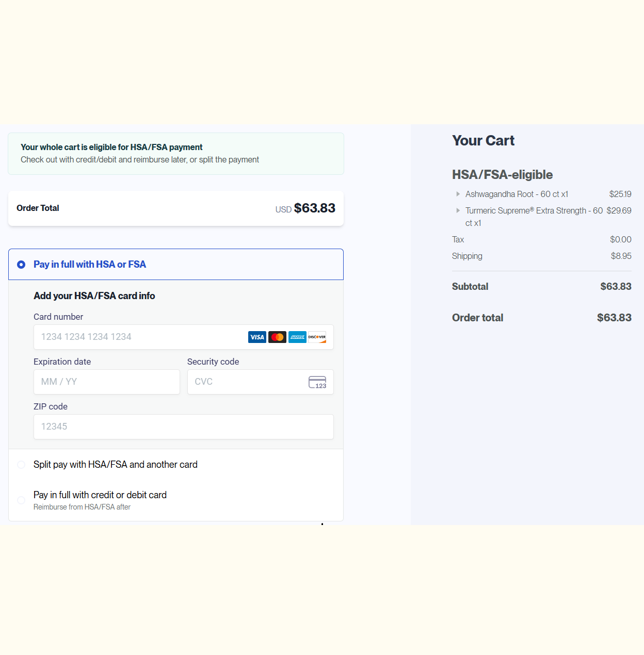This screenshot has width=644, height=655.
Task: Click the Discover card icon
Action: pyautogui.click(x=317, y=337)
